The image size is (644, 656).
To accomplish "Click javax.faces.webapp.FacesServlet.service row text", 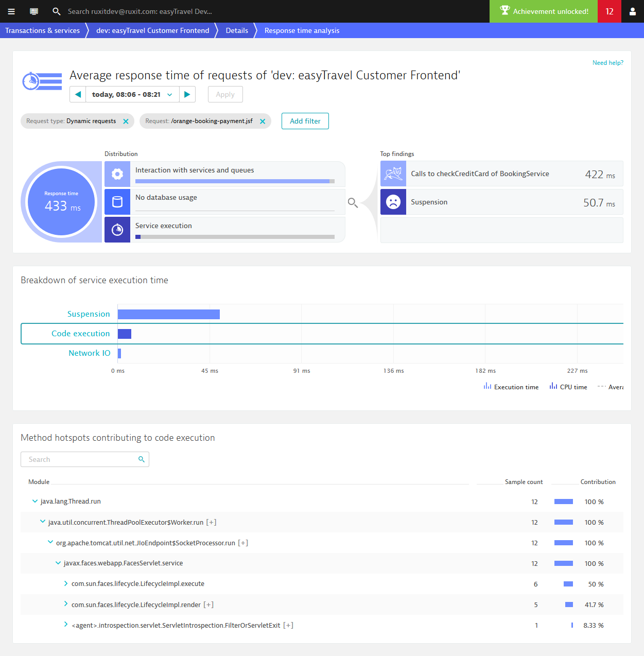I will 124,563.
